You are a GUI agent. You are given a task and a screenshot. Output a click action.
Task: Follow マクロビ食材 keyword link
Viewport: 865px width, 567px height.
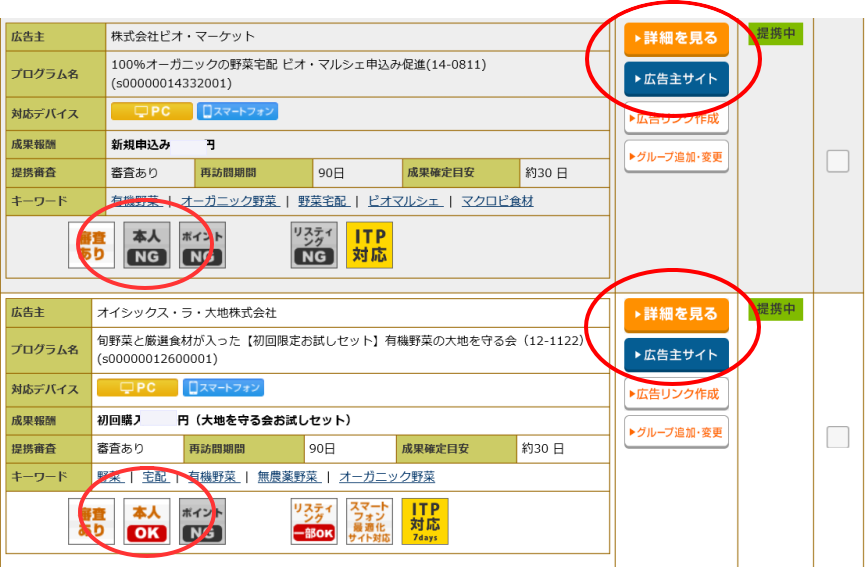[x=497, y=201]
